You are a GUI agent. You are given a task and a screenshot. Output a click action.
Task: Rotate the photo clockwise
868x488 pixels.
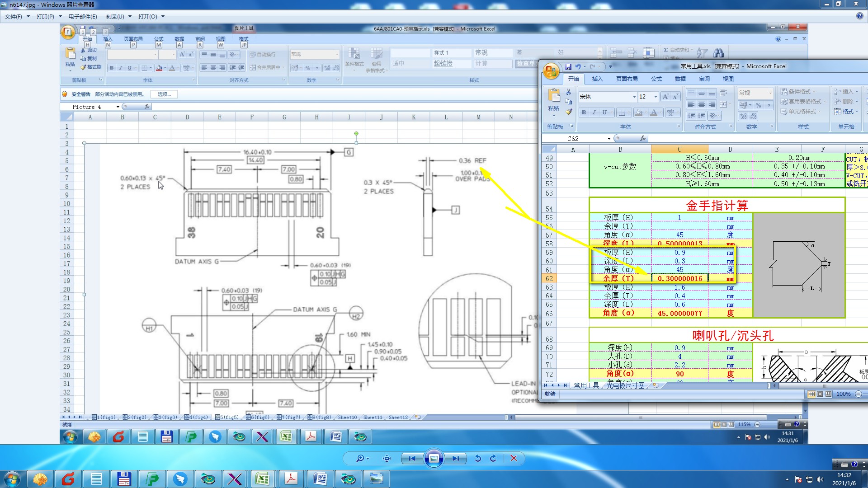pyautogui.click(x=493, y=458)
